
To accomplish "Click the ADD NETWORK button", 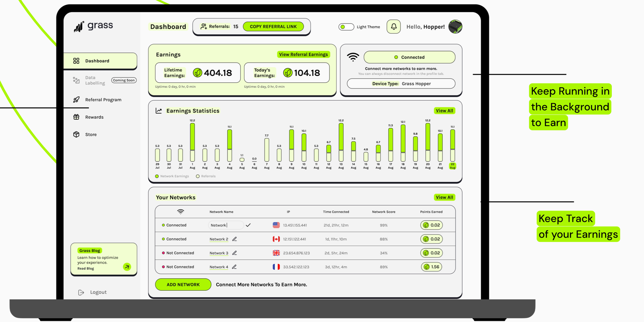I will [183, 285].
